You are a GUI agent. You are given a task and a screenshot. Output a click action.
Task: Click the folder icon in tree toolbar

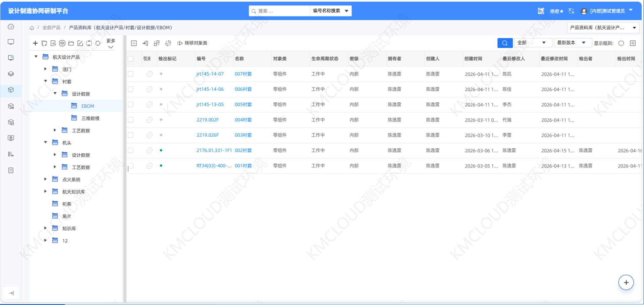click(x=71, y=43)
